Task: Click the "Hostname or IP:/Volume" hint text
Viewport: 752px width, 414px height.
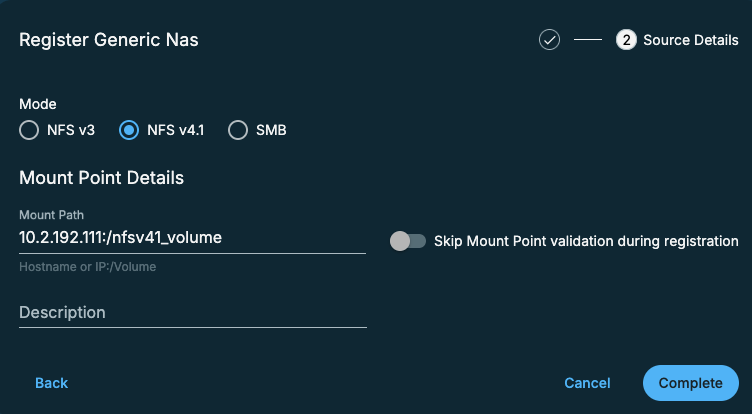Action: [87, 267]
